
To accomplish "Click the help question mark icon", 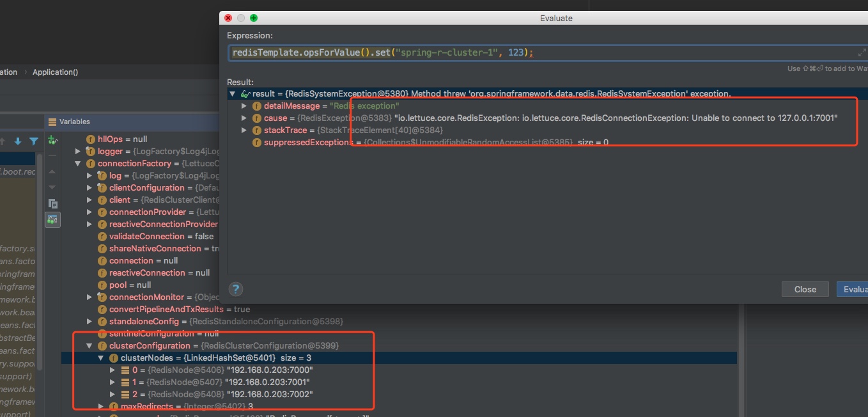I will [235, 289].
